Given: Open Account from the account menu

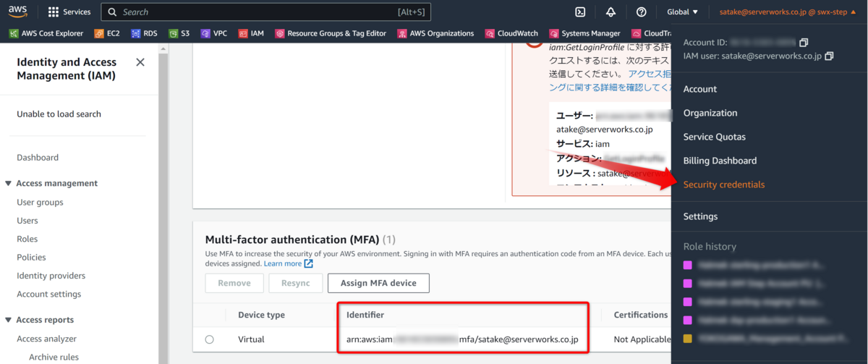Looking at the screenshot, I should click(x=700, y=89).
